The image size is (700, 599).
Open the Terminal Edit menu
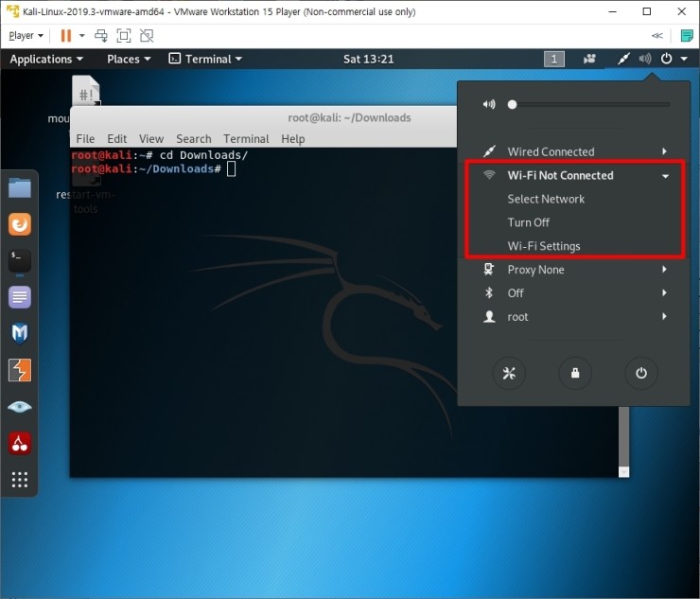(117, 139)
